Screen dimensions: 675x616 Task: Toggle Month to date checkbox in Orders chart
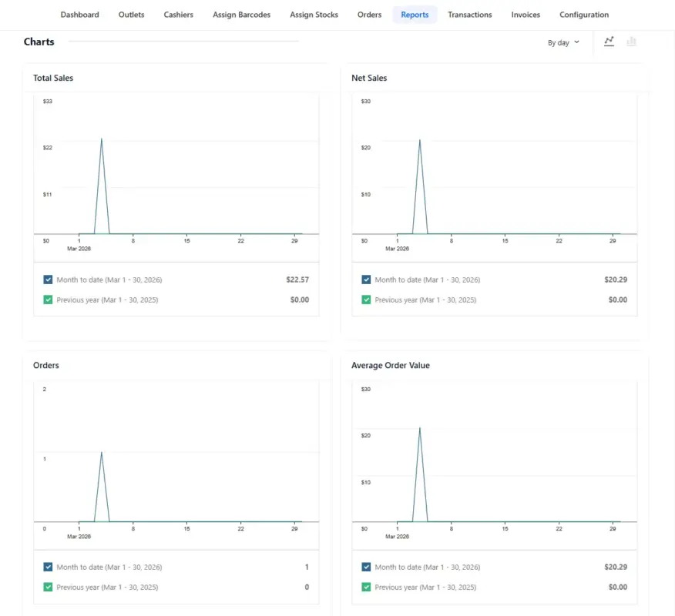(x=48, y=567)
